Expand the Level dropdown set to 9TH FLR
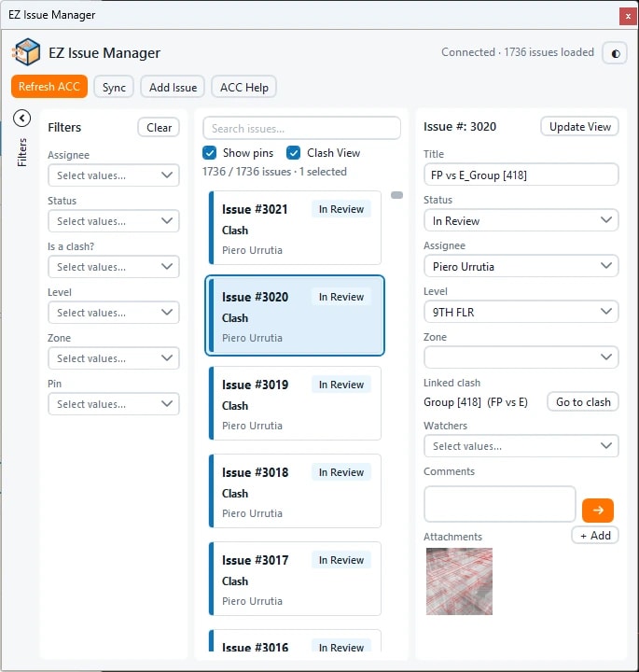 521,312
